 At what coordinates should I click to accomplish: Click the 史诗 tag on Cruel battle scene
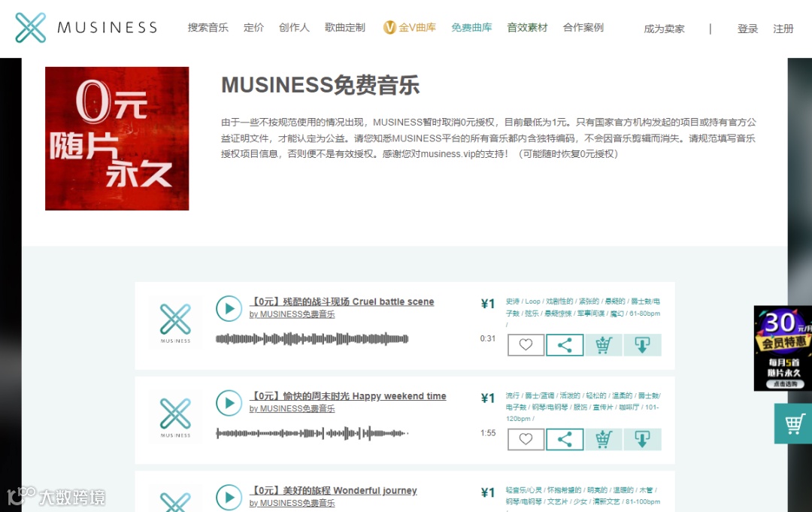pos(512,301)
